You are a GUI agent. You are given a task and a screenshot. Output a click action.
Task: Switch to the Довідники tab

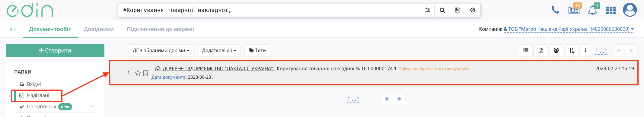pos(99,29)
